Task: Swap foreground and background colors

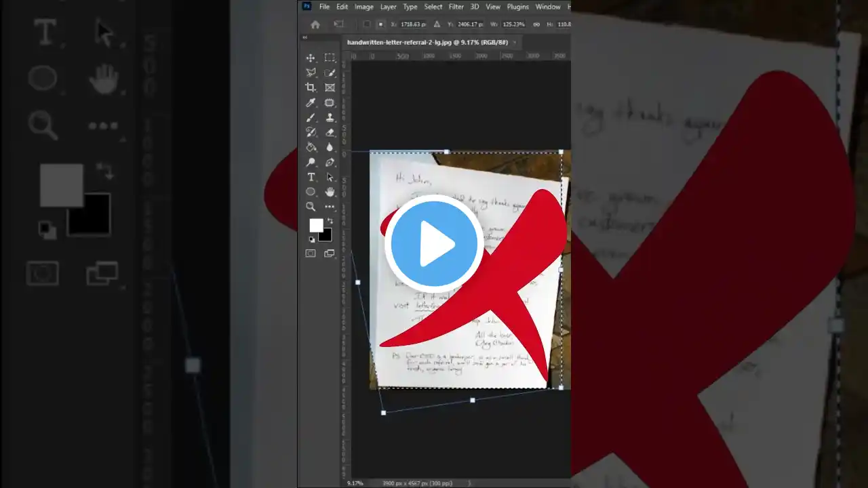Action: 330,221
